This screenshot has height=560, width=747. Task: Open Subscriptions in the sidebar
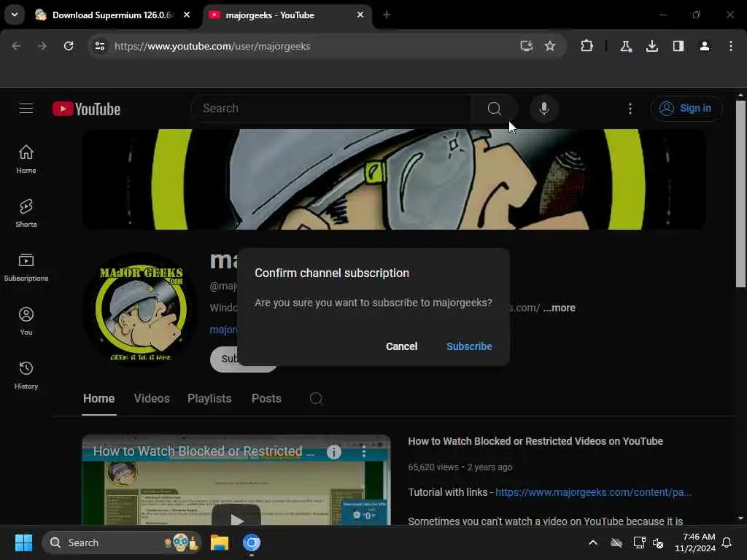point(26,267)
